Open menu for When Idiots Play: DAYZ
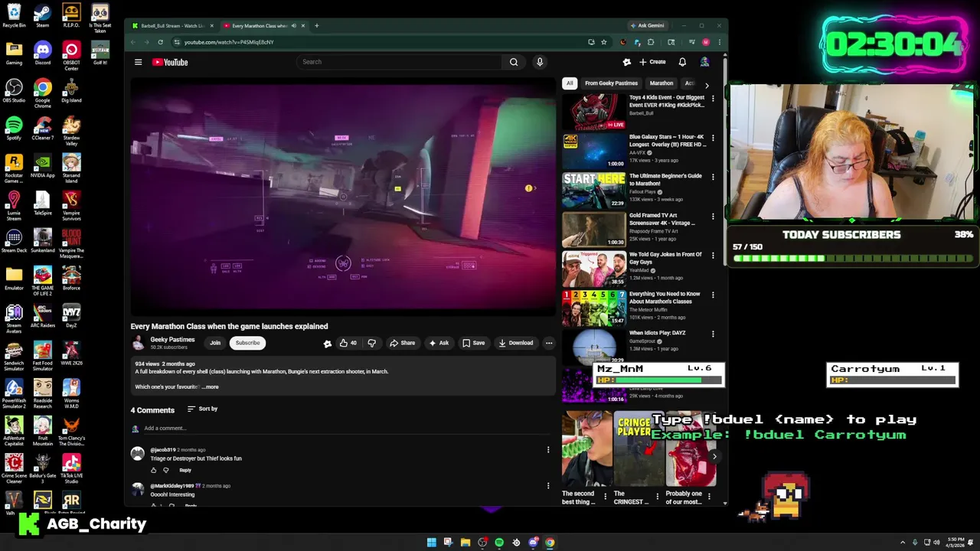Screen dimensions: 980x551 click(x=713, y=334)
